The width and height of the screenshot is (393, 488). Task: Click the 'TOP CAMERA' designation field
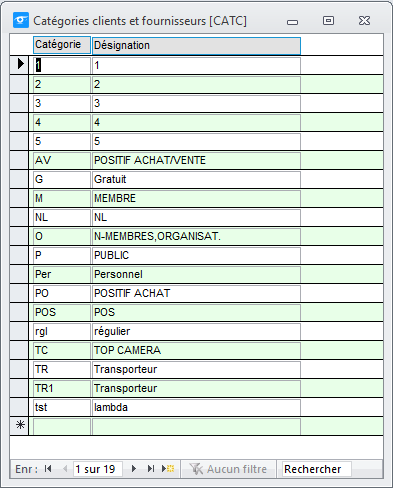pyautogui.click(x=196, y=350)
